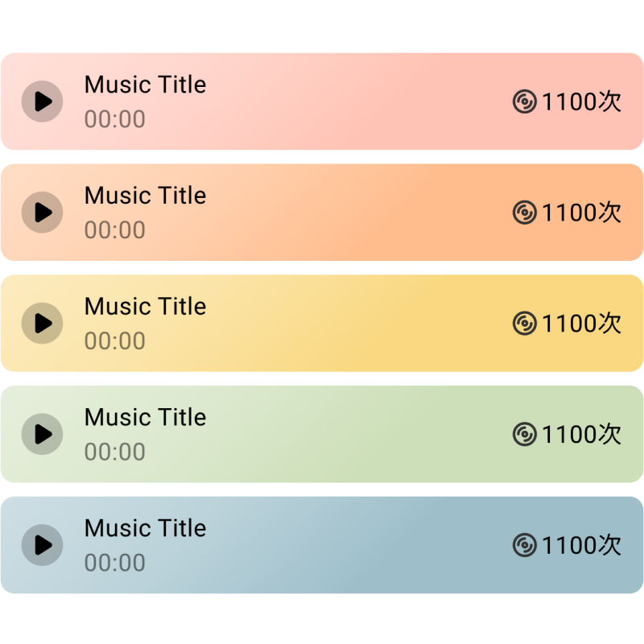Play the track on the green card

coord(43,434)
